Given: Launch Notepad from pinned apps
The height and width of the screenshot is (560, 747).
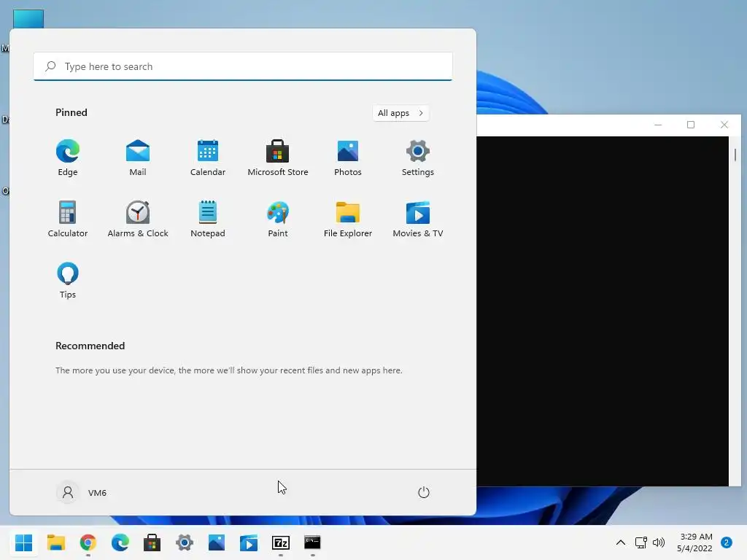Looking at the screenshot, I should [x=208, y=219].
